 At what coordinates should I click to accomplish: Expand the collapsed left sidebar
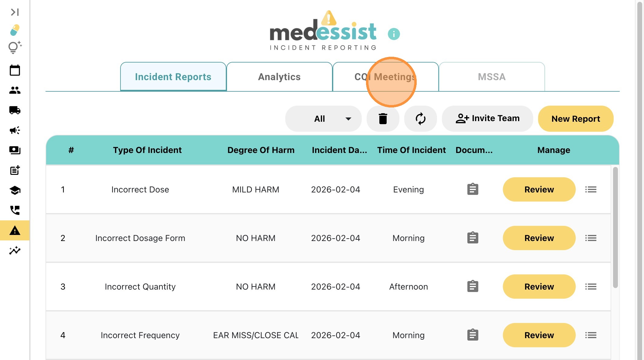pos(15,12)
